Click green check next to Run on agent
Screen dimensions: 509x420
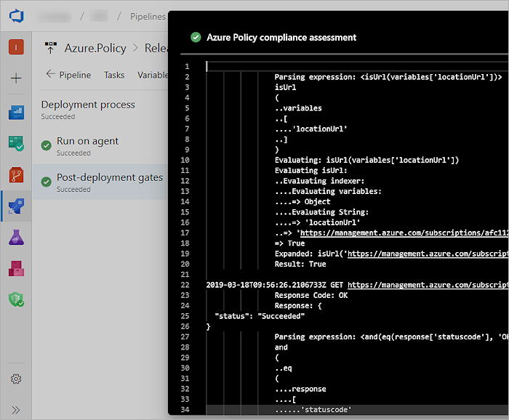(47, 145)
